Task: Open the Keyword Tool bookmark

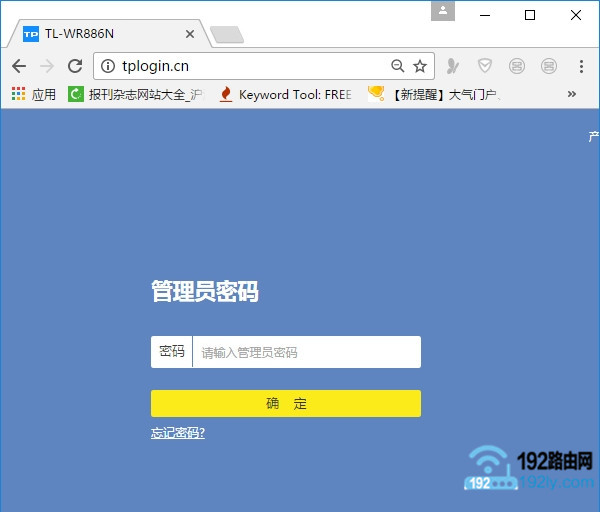Action: [285, 94]
